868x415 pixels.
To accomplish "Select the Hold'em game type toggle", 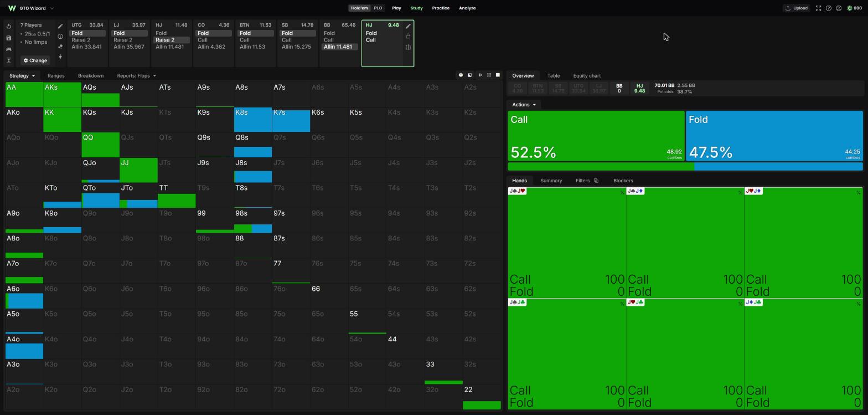I will [359, 8].
